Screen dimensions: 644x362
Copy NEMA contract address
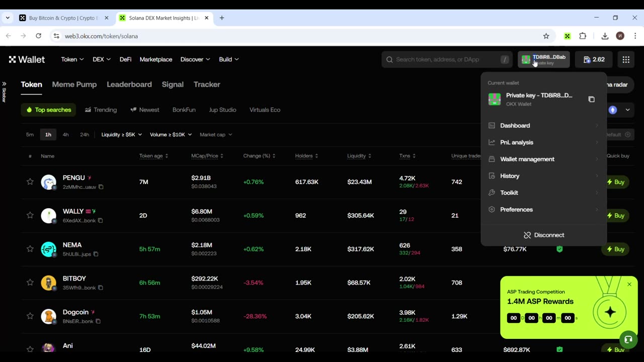(x=96, y=254)
